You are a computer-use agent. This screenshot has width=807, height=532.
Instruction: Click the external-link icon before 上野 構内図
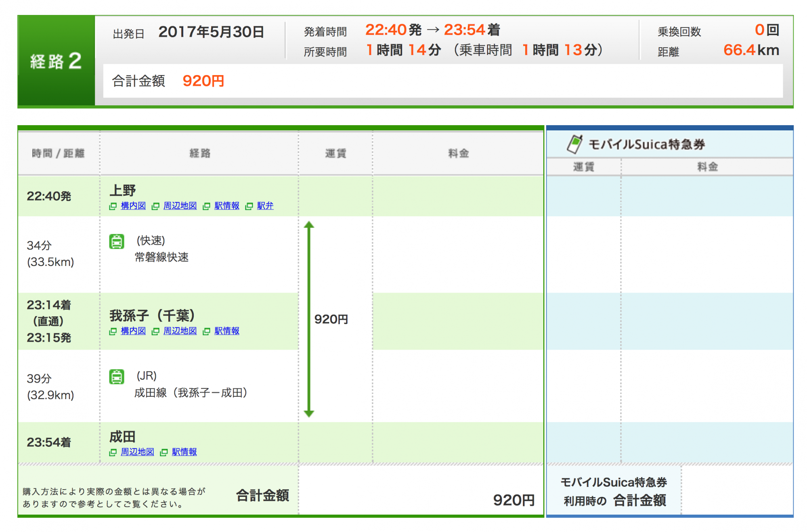click(113, 206)
